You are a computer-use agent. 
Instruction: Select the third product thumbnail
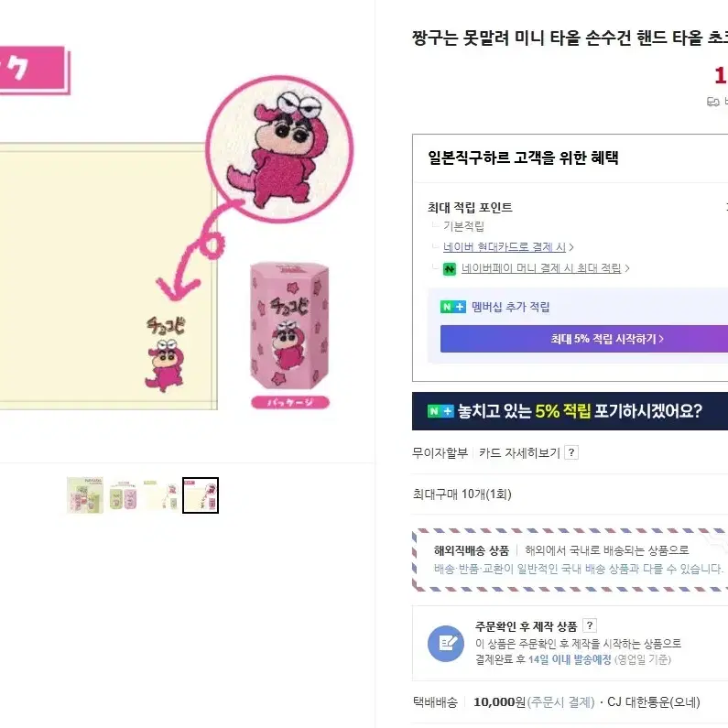(x=162, y=494)
